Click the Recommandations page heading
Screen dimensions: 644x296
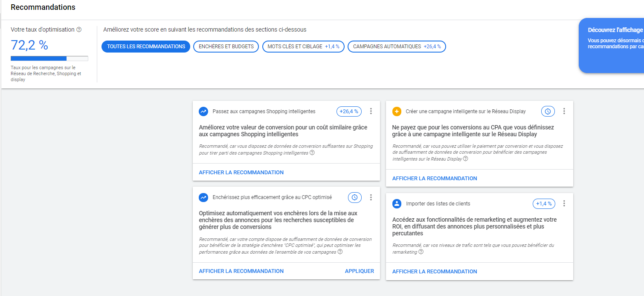pyautogui.click(x=43, y=7)
